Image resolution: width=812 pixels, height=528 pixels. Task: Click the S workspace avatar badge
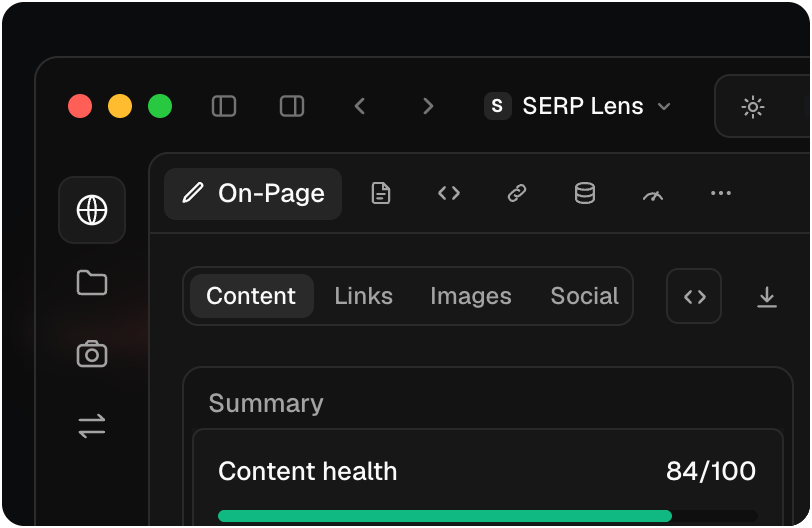tap(498, 106)
